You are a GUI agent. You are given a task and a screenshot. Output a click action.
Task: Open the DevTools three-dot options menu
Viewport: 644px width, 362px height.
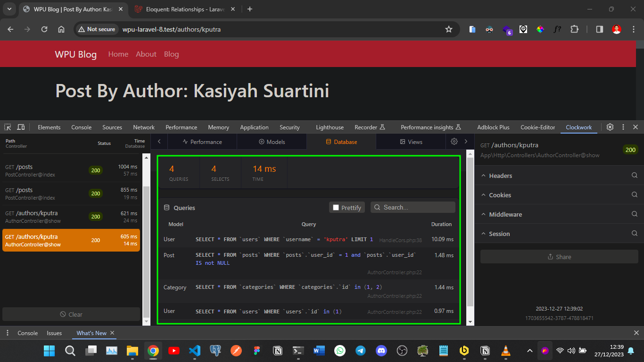pyautogui.click(x=623, y=127)
